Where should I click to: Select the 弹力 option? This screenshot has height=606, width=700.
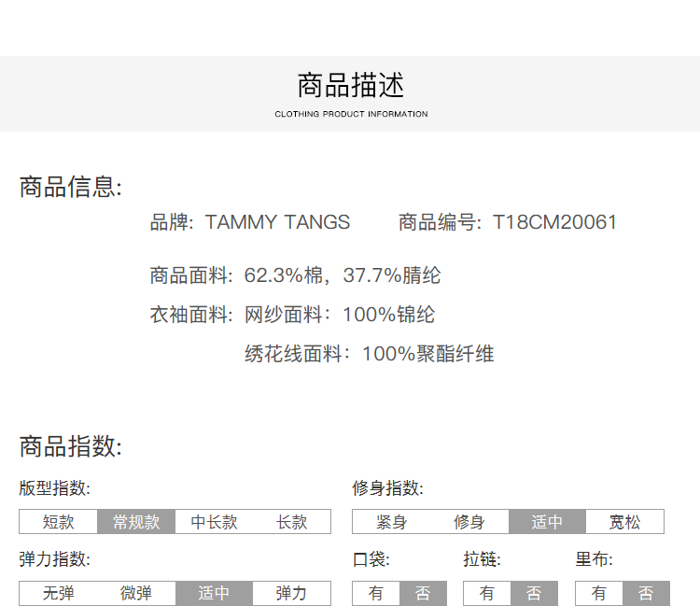pos(291,593)
